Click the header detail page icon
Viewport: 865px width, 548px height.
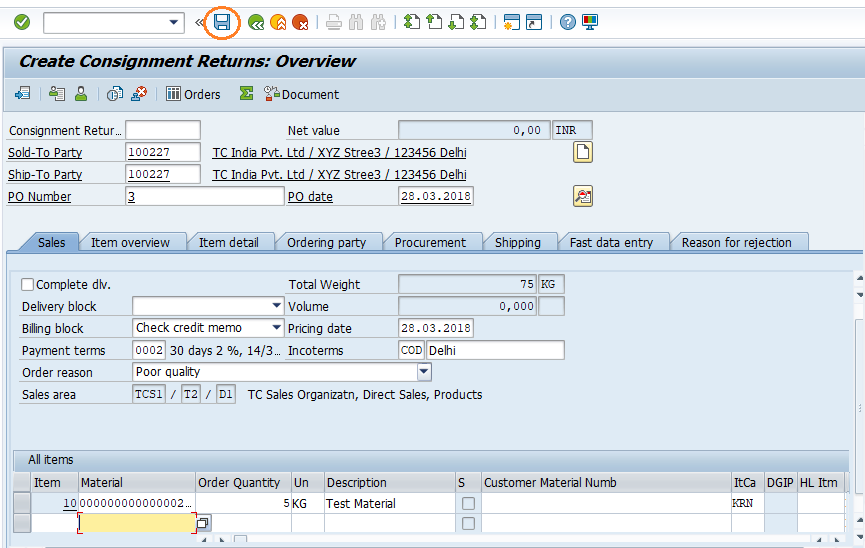click(x=583, y=152)
